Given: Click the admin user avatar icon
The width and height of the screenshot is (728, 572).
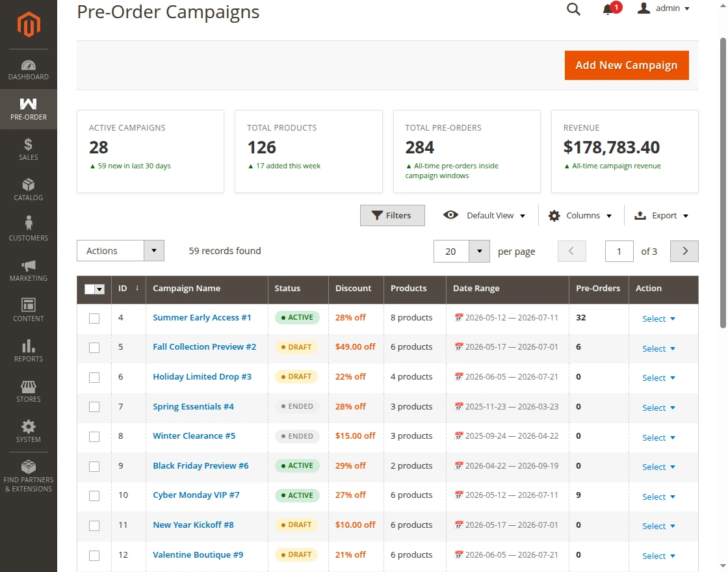Looking at the screenshot, I should [x=643, y=8].
